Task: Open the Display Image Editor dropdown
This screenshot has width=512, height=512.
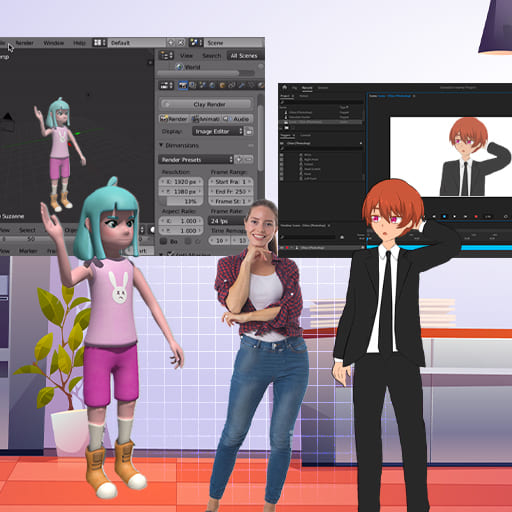Action: (218, 131)
